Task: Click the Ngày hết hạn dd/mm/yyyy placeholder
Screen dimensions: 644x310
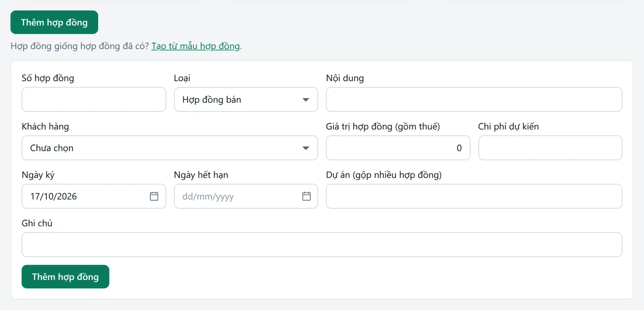Action: [x=208, y=196]
